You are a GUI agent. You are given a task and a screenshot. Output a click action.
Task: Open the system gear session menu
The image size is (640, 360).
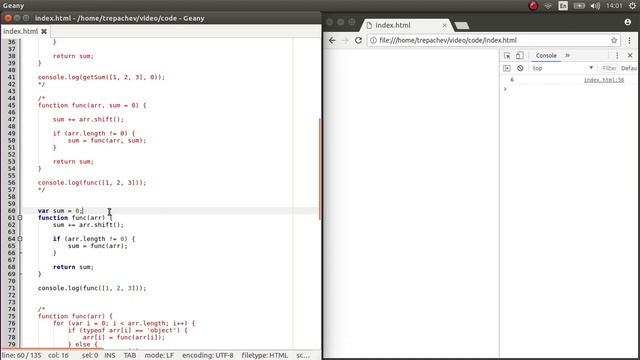tap(632, 6)
